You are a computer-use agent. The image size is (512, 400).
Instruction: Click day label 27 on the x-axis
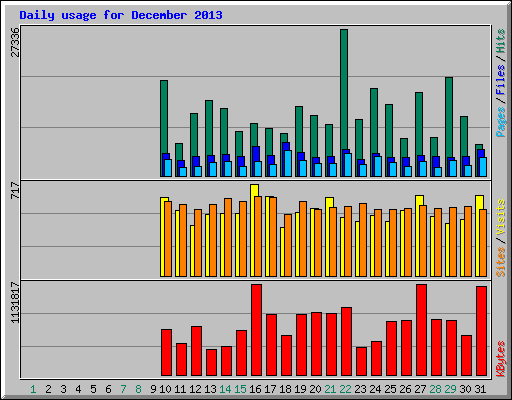420,389
